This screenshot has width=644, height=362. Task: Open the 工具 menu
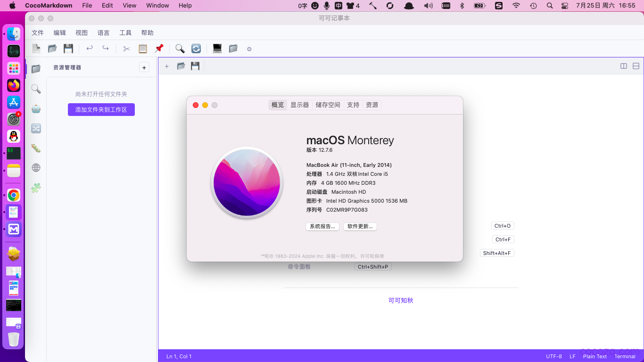click(x=125, y=33)
